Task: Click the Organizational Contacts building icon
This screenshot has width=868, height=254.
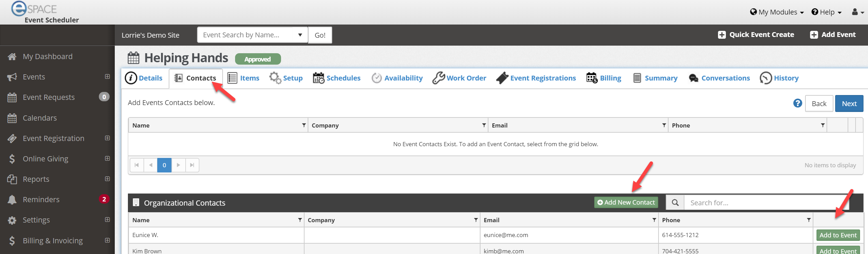Action: coord(136,203)
